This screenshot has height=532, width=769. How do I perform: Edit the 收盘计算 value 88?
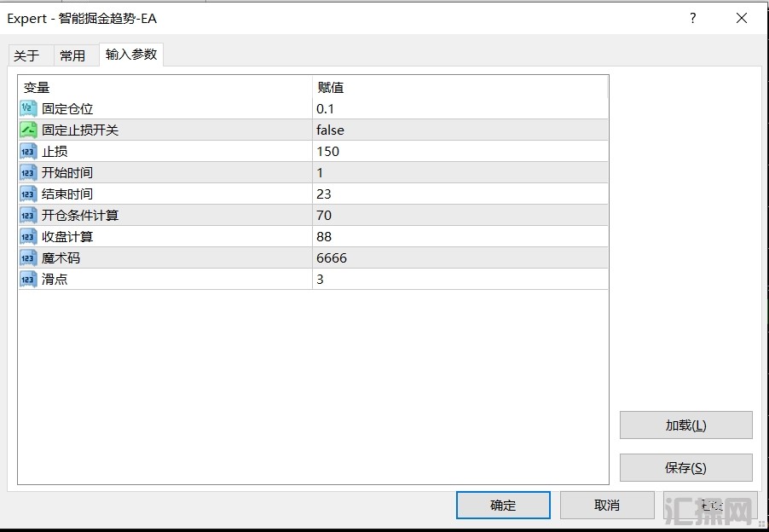click(460, 236)
